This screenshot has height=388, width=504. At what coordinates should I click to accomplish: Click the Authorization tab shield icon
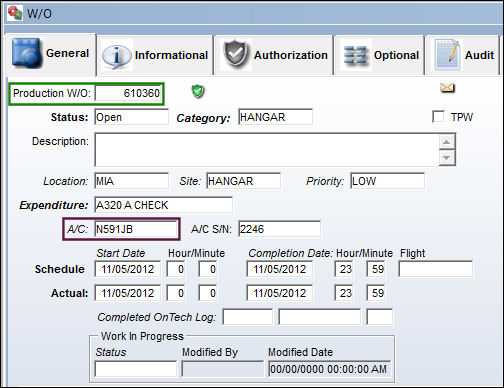tap(236, 54)
